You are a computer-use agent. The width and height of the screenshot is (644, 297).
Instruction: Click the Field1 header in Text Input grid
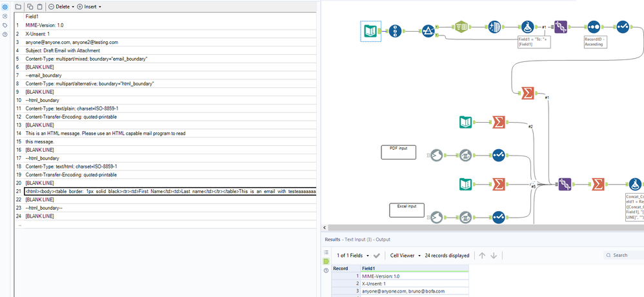[170, 17]
